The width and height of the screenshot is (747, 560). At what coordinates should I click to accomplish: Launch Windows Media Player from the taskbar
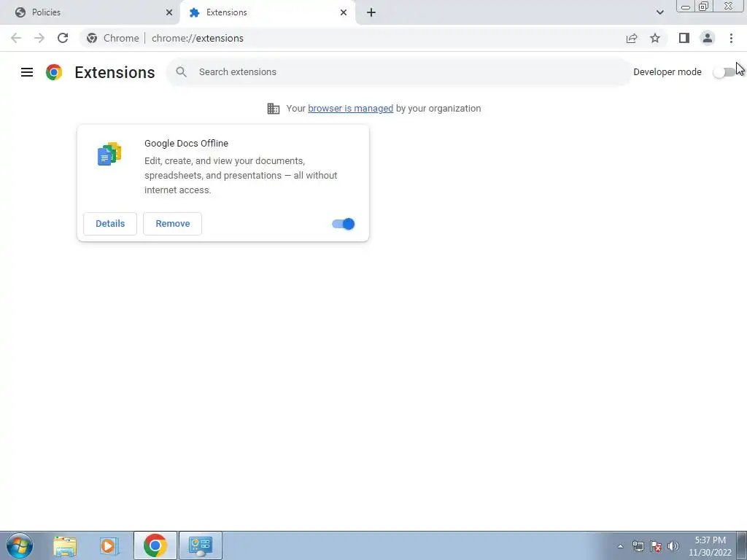tap(109, 545)
